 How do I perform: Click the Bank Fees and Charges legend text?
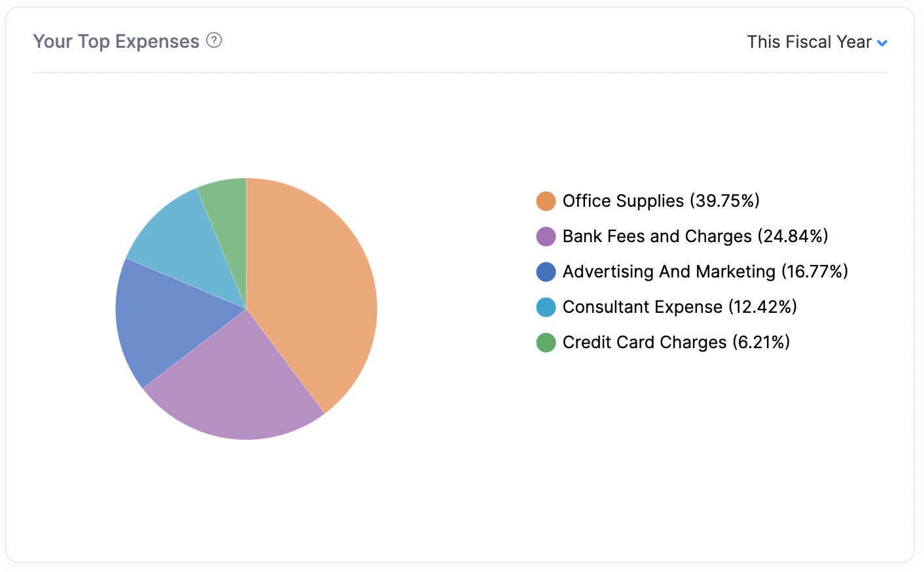pyautogui.click(x=695, y=236)
